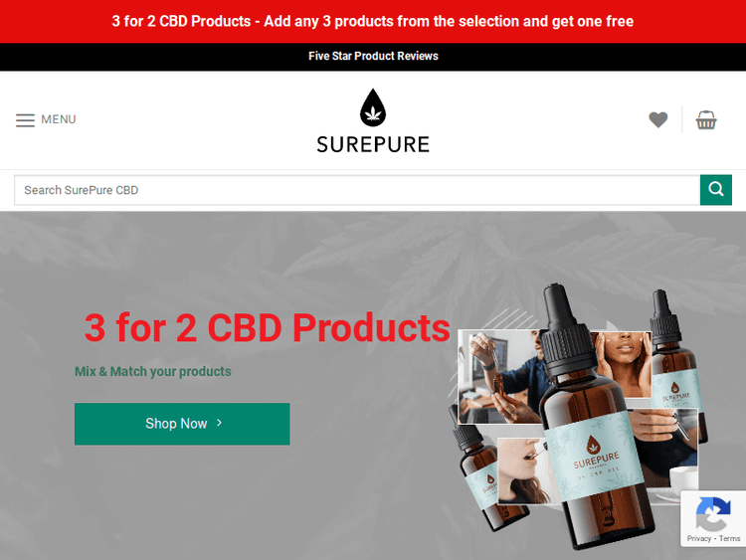Screen dimensions: 746x560
Task: Focus the Search SurePure CBD field
Action: pos(357,190)
